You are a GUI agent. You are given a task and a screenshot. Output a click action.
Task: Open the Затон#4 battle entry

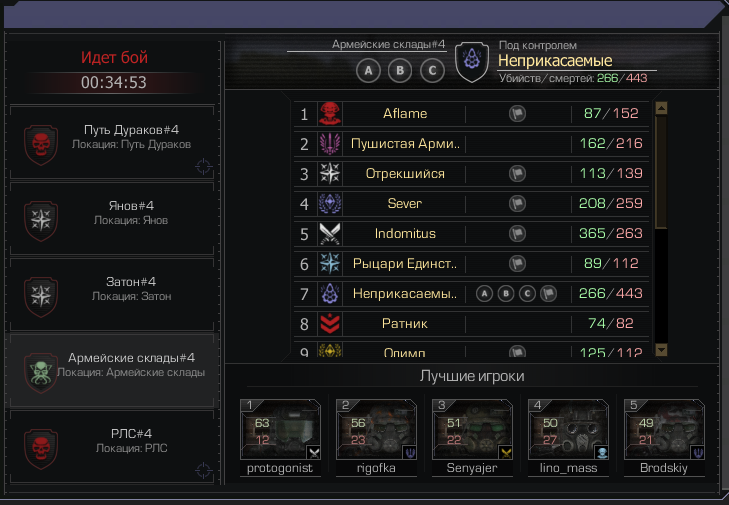112,295
